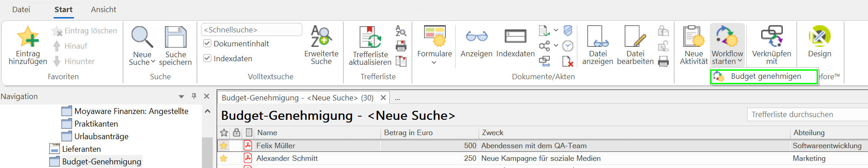Open the Datei ribbon tab
The width and height of the screenshot is (868, 168).
click(21, 9)
